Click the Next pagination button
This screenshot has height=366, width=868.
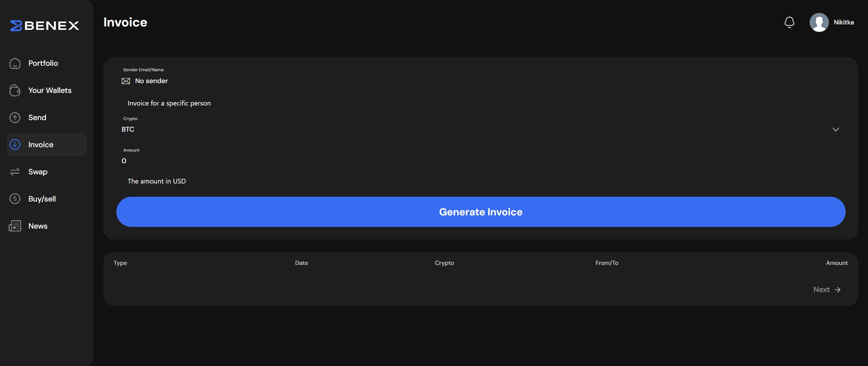pos(827,290)
